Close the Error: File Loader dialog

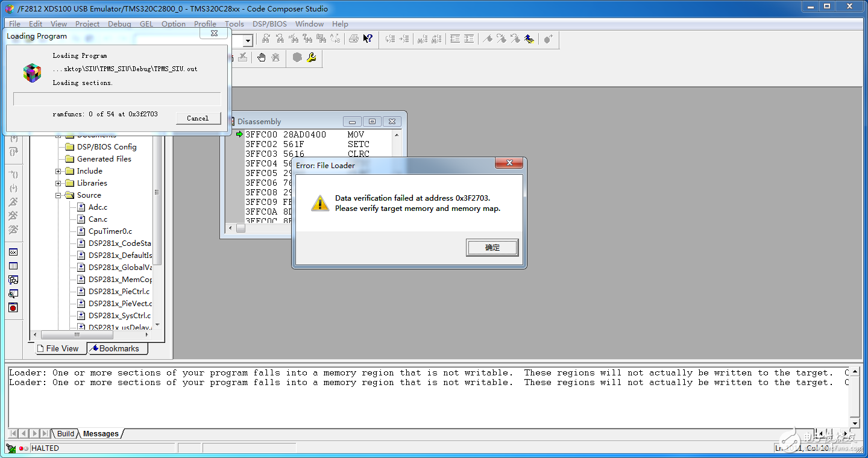point(508,163)
